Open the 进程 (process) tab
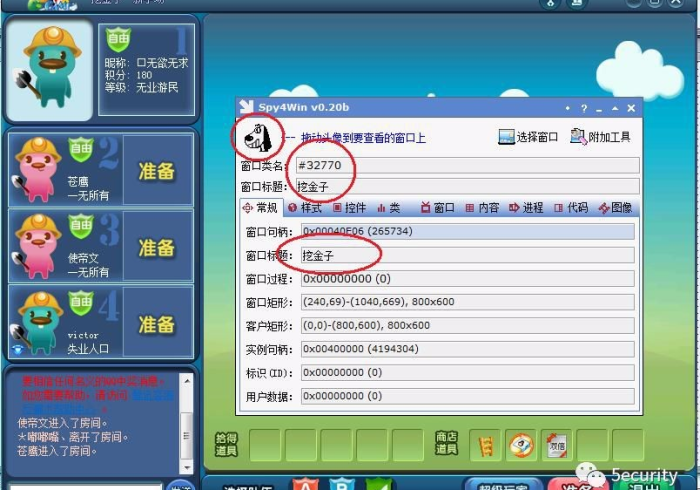Viewport: 700px width, 490px height. [526, 208]
